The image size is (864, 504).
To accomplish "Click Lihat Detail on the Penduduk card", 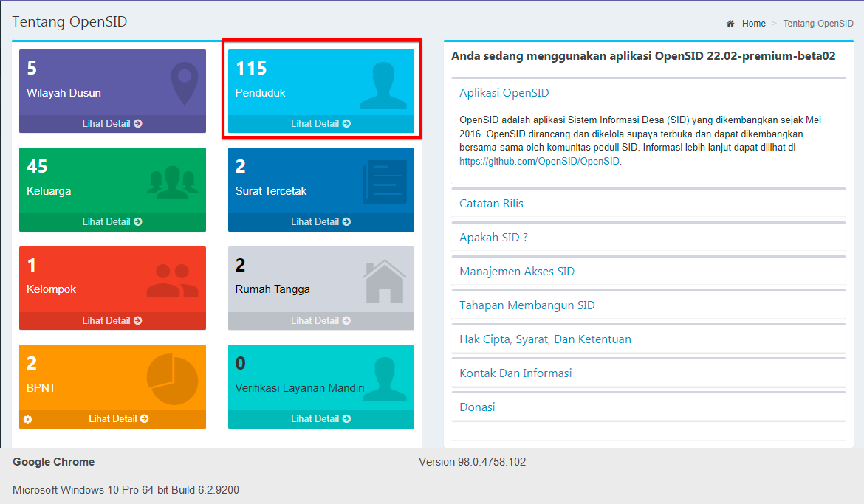I will coord(320,123).
